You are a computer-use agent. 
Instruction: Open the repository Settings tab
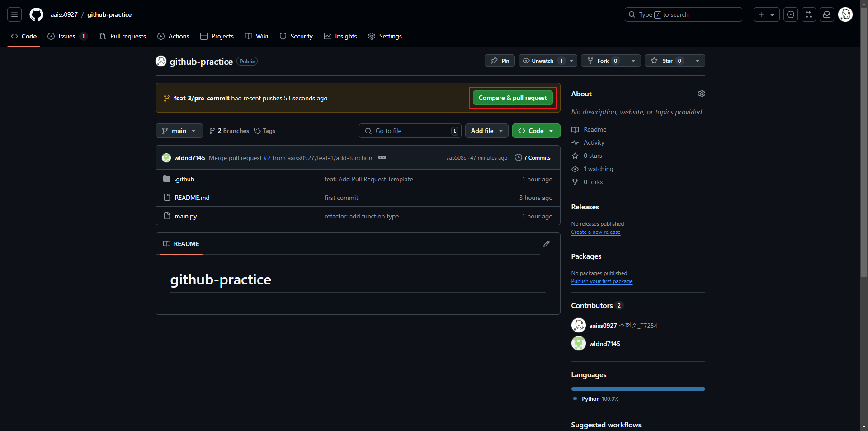385,36
